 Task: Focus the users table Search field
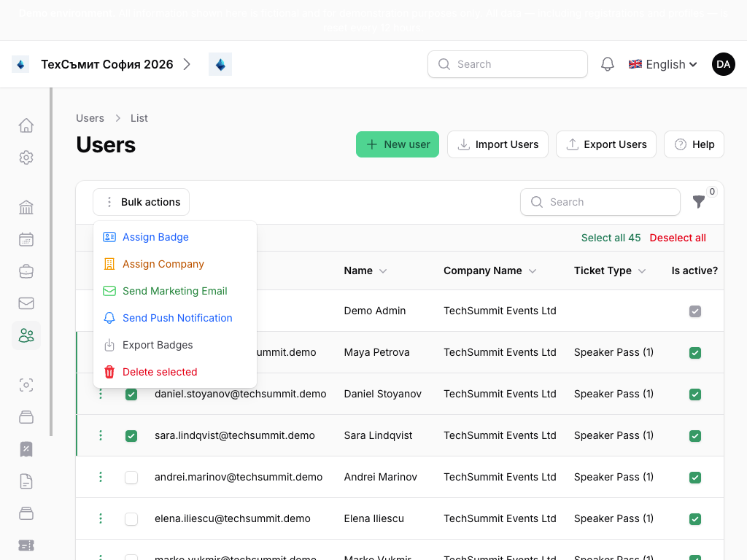pyautogui.click(x=600, y=202)
